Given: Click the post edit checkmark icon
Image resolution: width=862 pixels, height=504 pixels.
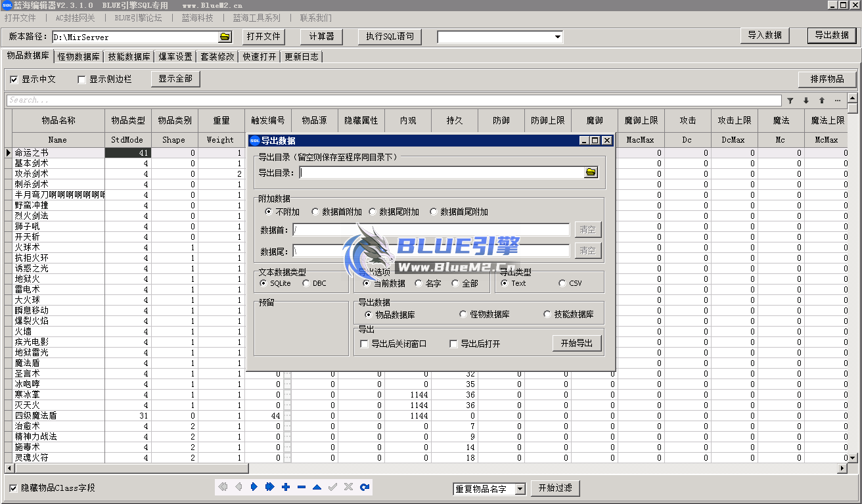Looking at the screenshot, I should [333, 487].
